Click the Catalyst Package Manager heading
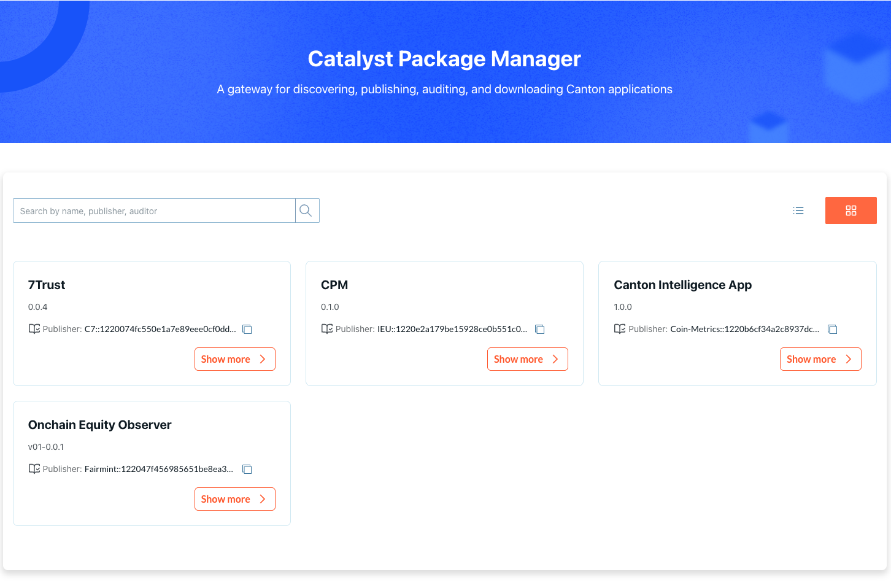Image resolution: width=891 pixels, height=588 pixels. pyautogui.click(x=444, y=59)
